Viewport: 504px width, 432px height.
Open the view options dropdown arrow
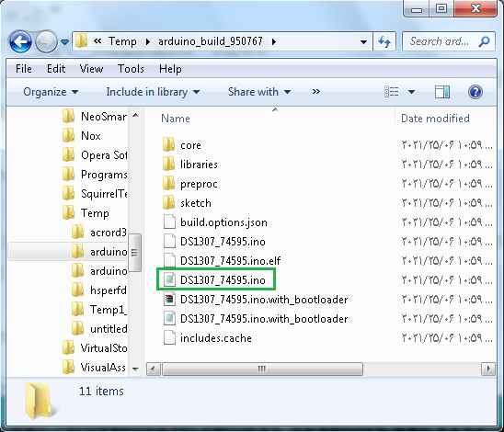(411, 92)
